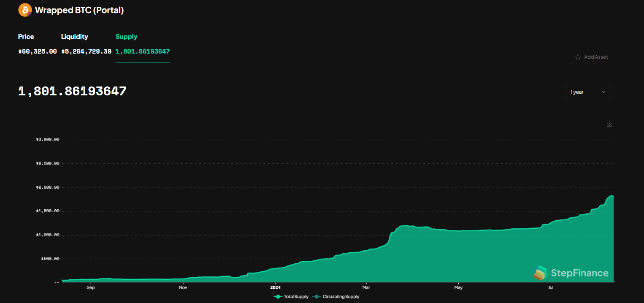644x303 pixels.
Task: Switch to the Price tab
Action: [26, 37]
